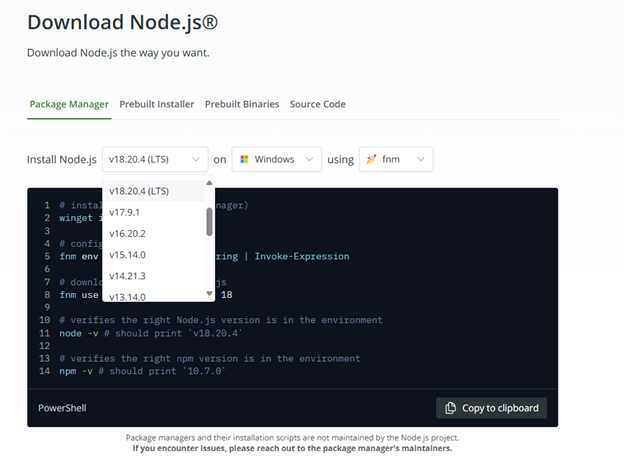Click the fnm rocket icon
Image resolution: width=624 pixels, height=463 pixels.
(x=371, y=159)
